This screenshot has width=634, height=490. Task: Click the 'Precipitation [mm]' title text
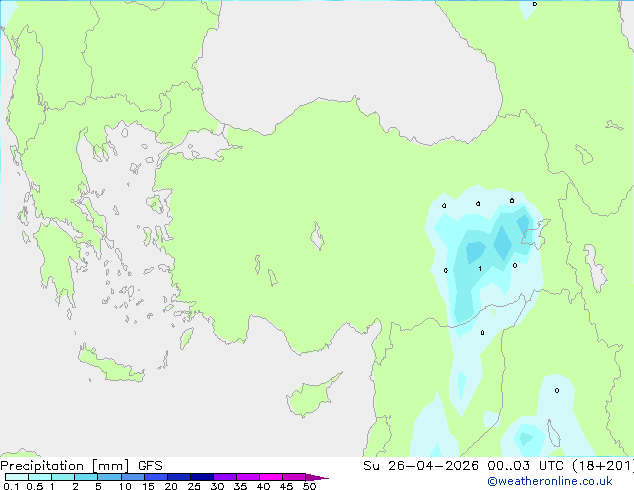point(65,466)
